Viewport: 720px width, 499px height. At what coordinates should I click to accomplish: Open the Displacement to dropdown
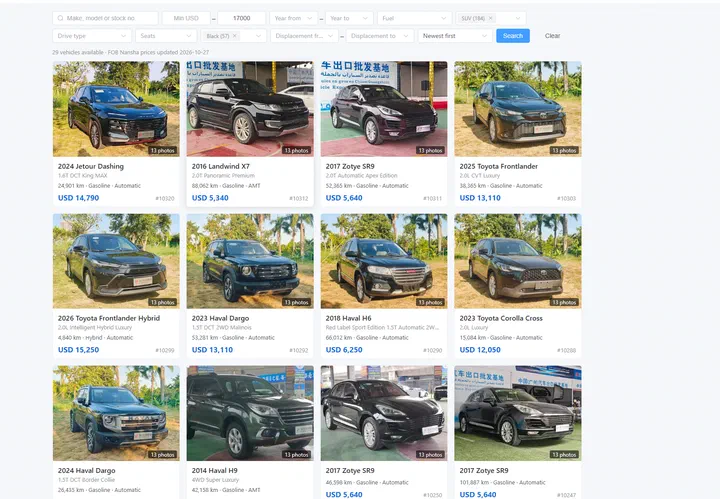point(380,36)
